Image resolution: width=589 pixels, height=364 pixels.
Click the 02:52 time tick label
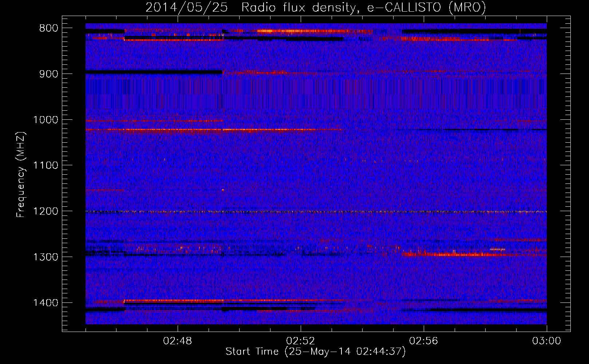click(x=301, y=341)
